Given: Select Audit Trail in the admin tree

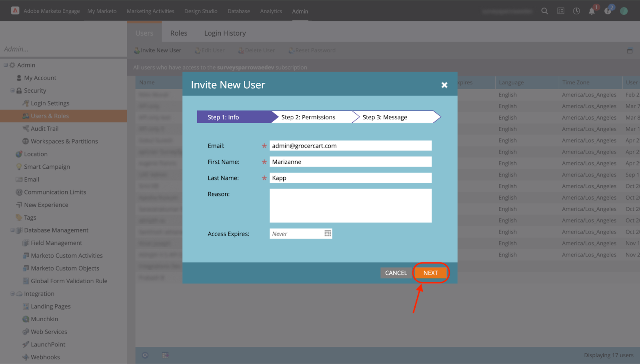Looking at the screenshot, I should [x=44, y=128].
